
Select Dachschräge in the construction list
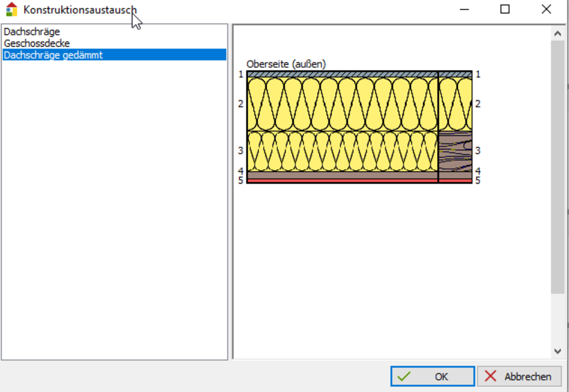click(x=32, y=32)
